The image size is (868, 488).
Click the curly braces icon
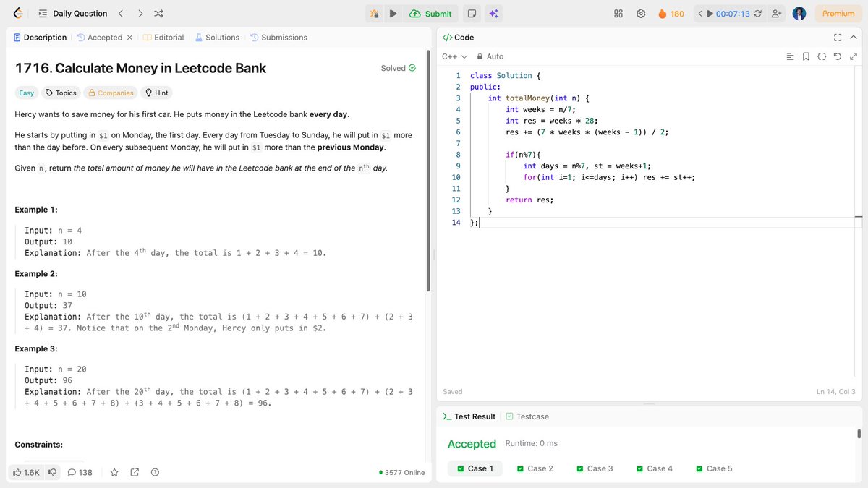coord(822,56)
